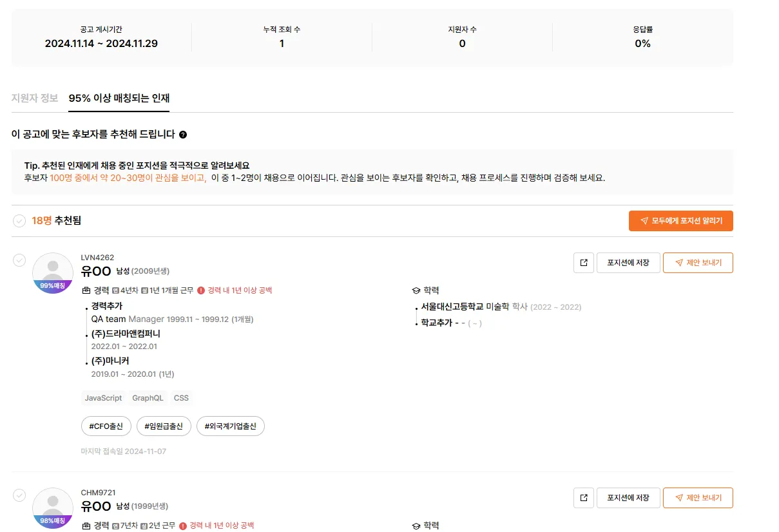
Task: Click red warning icon on LVN4262 career gap
Action: (x=201, y=290)
